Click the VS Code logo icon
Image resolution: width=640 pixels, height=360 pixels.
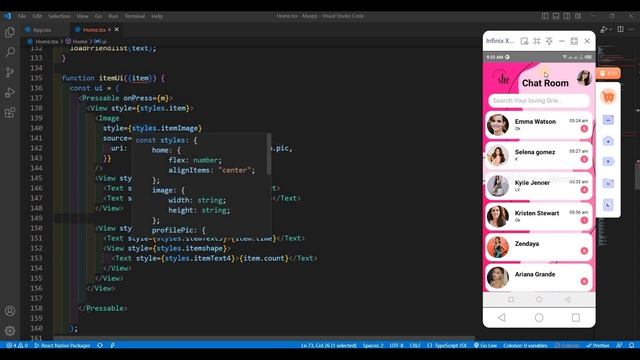click(x=7, y=16)
